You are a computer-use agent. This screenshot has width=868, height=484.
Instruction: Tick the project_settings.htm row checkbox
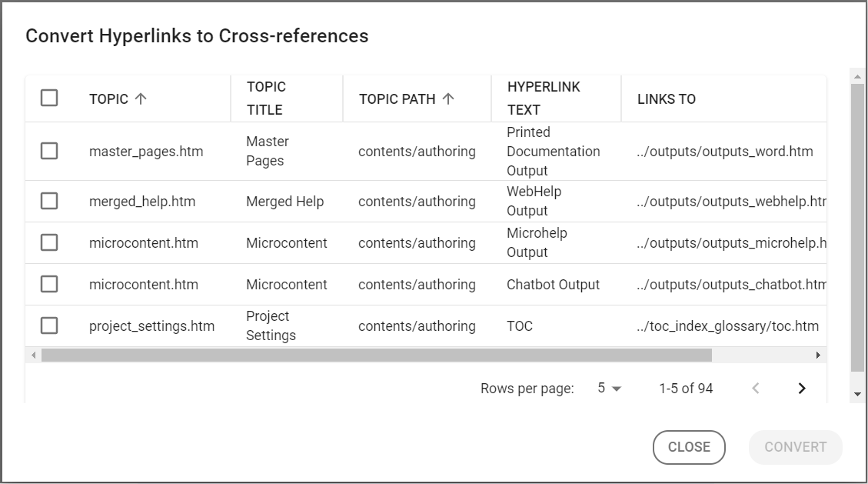click(49, 325)
